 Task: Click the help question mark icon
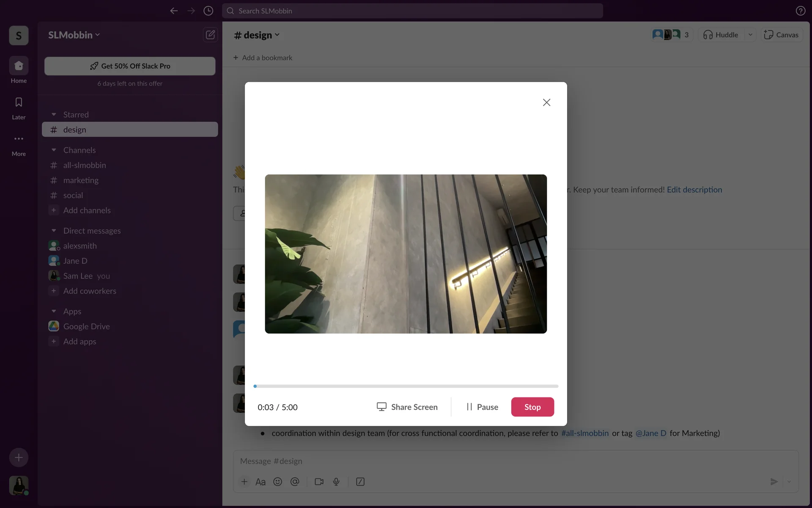pos(800,11)
